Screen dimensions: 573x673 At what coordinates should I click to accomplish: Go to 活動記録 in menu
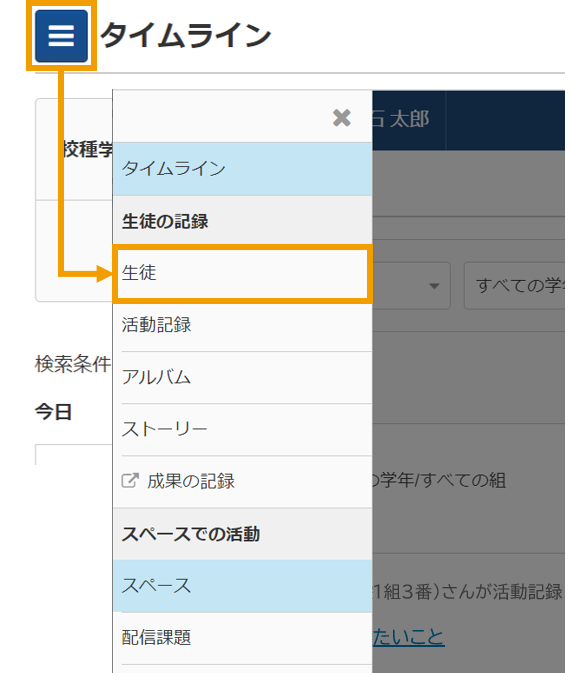click(243, 325)
